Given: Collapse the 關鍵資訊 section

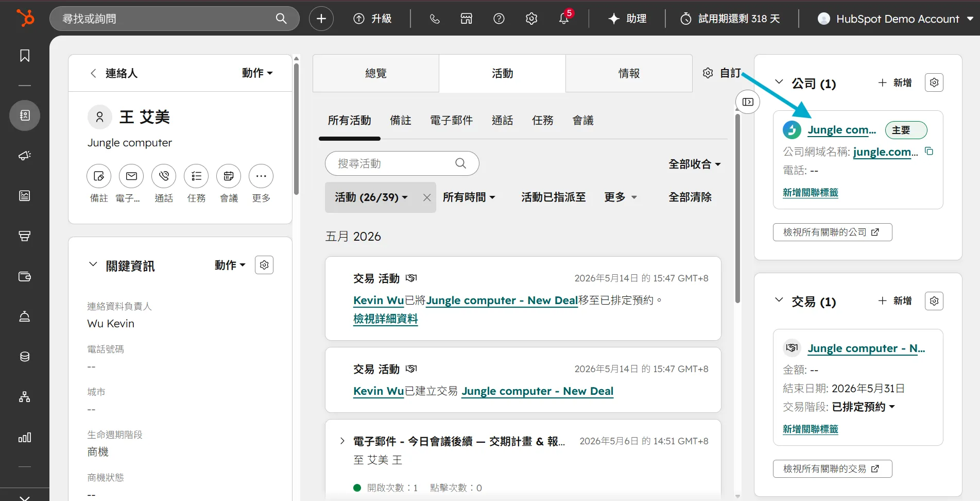Looking at the screenshot, I should tap(93, 264).
